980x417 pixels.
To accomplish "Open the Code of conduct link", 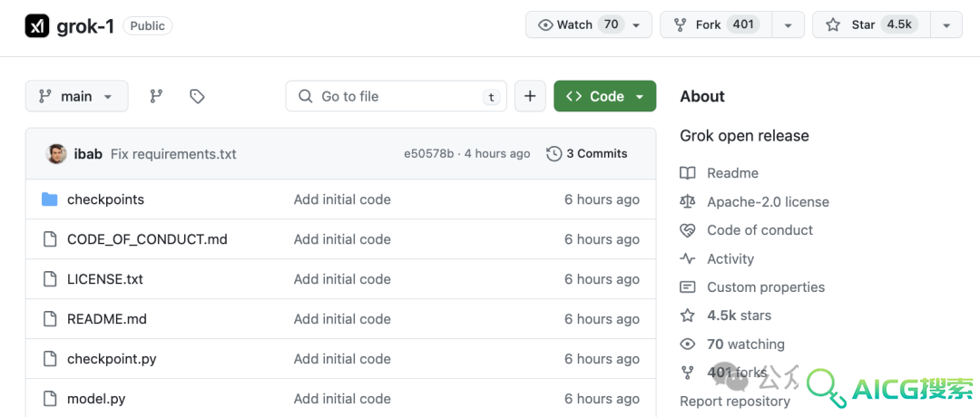I will (760, 230).
